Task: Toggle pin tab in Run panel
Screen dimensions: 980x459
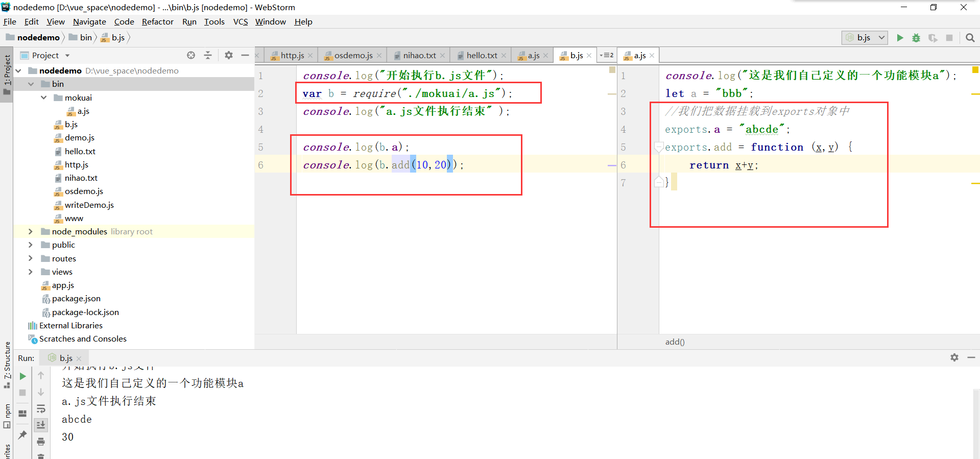Action: coord(22,435)
